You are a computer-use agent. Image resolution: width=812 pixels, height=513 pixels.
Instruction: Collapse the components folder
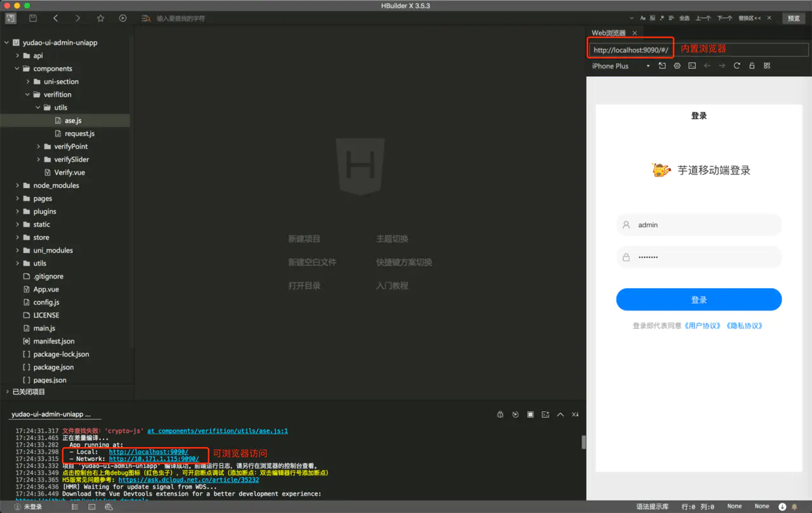click(x=18, y=69)
